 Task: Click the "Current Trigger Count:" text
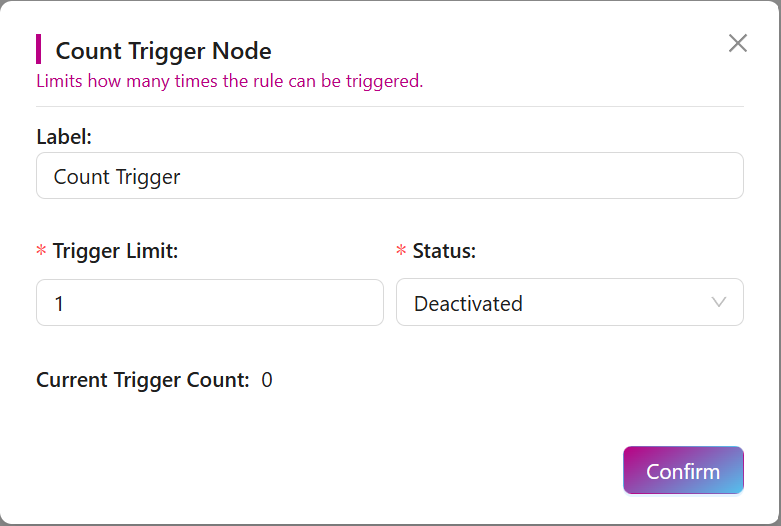143,380
